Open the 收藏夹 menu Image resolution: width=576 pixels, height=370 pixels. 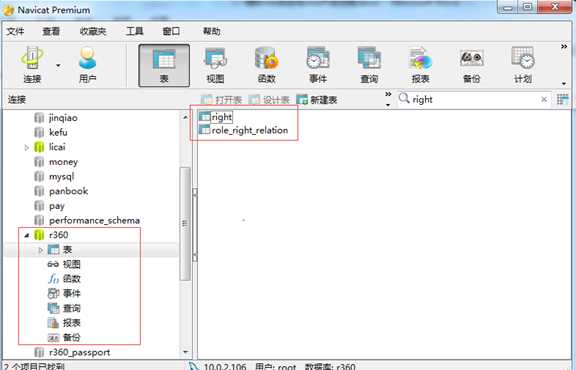point(93,31)
